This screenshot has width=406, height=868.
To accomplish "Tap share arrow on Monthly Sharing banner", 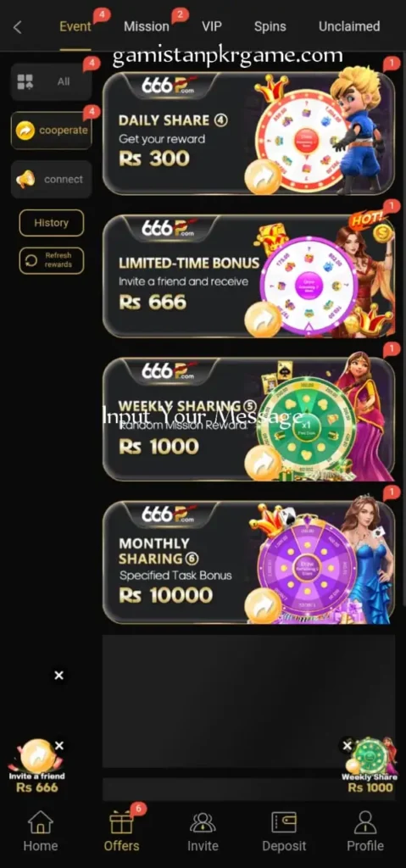I will (x=263, y=606).
